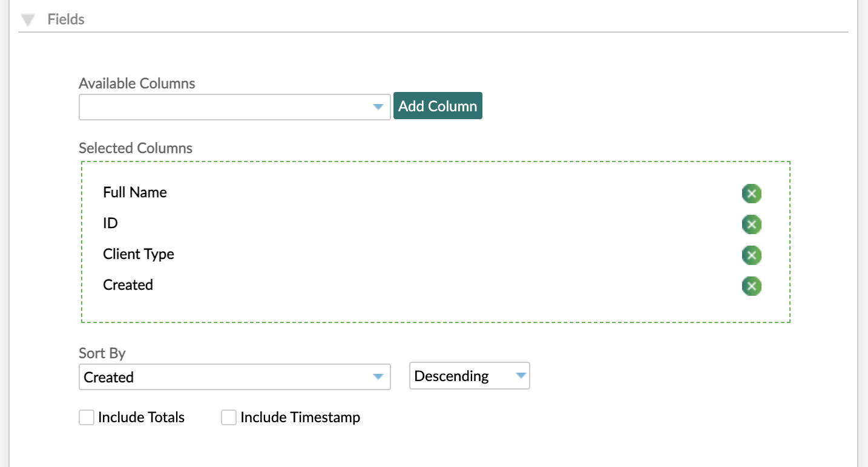Select the Created entry in Selected Columns
The width and height of the screenshot is (868, 467).
click(128, 284)
